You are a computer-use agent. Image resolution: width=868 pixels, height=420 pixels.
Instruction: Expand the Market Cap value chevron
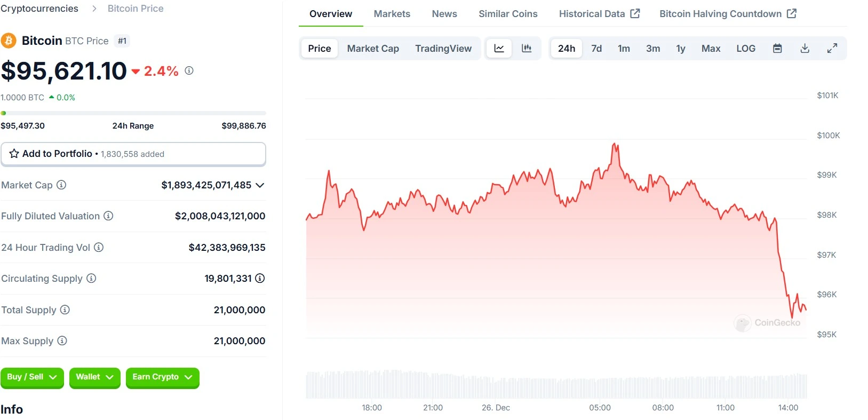(260, 185)
